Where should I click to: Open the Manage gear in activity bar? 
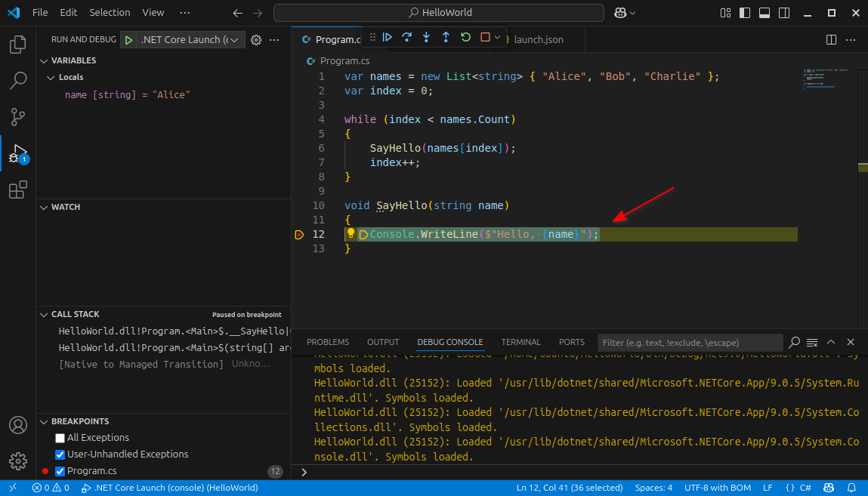click(17, 461)
